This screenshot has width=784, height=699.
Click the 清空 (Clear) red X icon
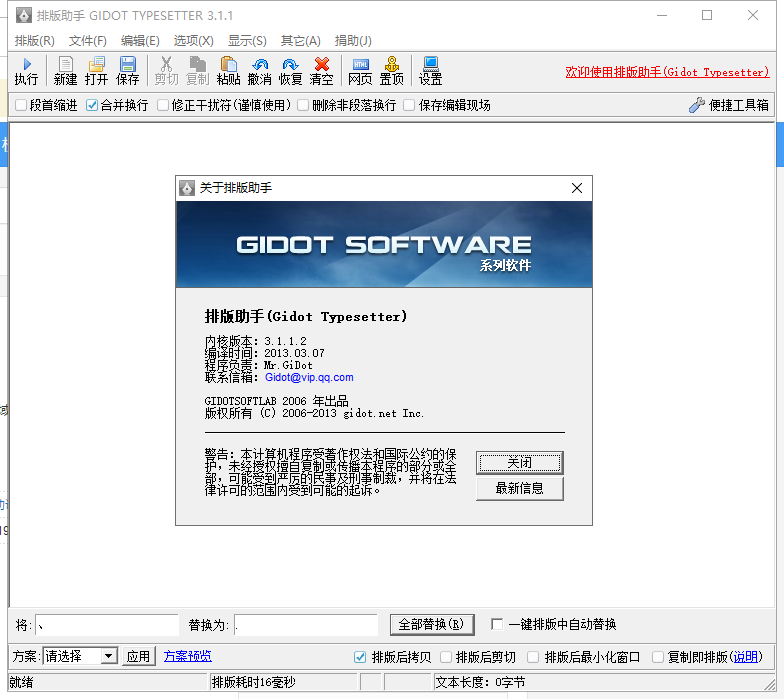pyautogui.click(x=321, y=71)
